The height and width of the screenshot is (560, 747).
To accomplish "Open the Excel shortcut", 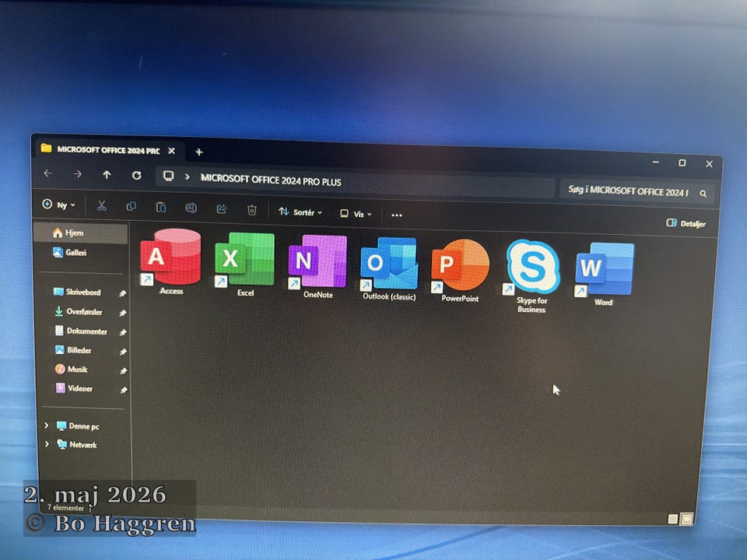I will [245, 264].
